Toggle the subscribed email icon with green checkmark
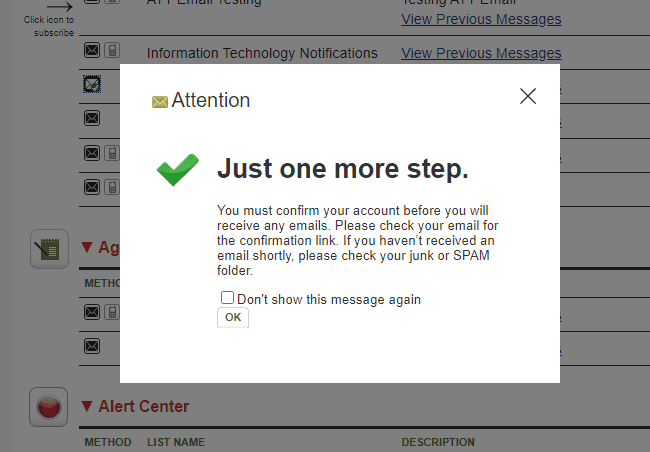Image resolution: width=650 pixels, height=452 pixels. click(x=92, y=86)
